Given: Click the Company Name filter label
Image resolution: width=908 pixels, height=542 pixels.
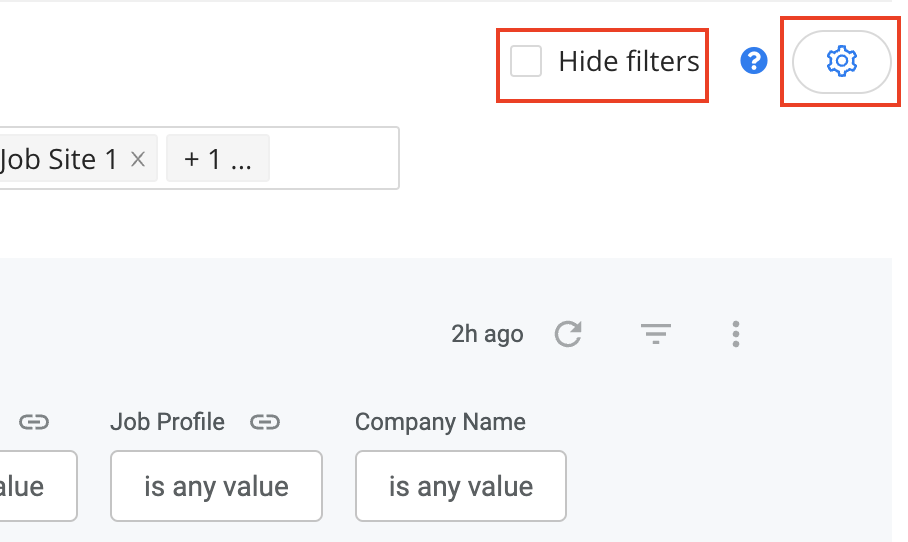Looking at the screenshot, I should [x=440, y=422].
